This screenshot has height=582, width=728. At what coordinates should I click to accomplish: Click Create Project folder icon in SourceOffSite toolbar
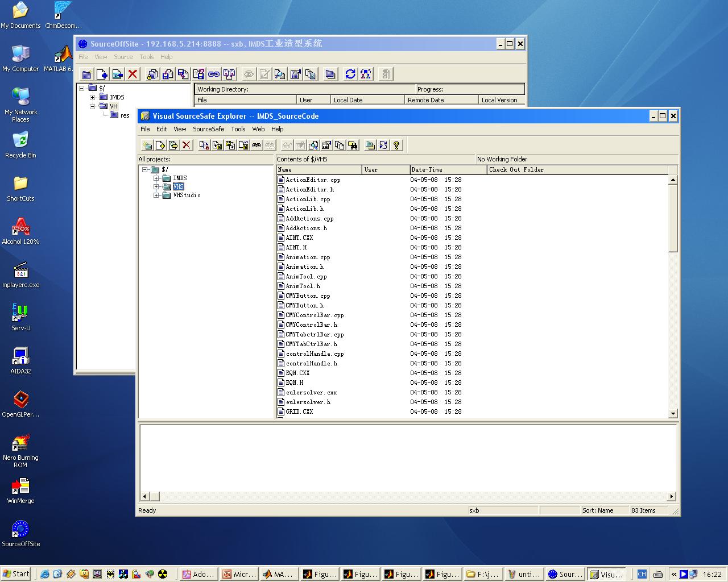pos(86,74)
